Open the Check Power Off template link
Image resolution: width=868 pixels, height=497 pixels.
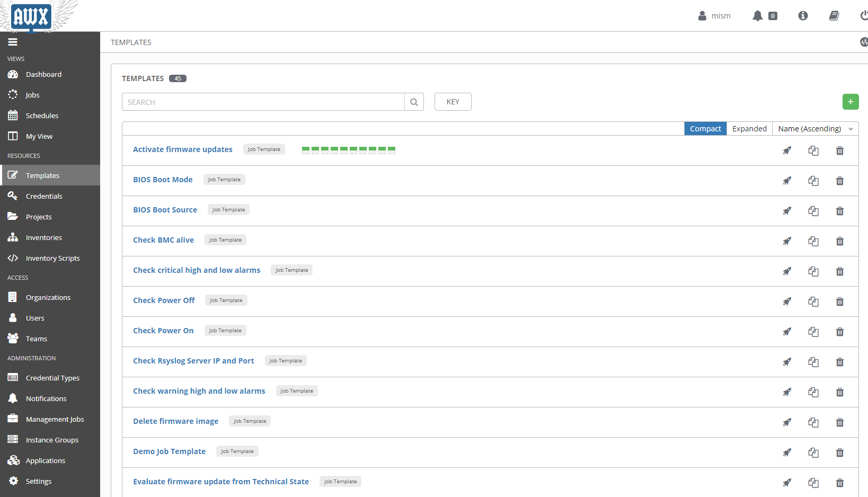(x=164, y=300)
